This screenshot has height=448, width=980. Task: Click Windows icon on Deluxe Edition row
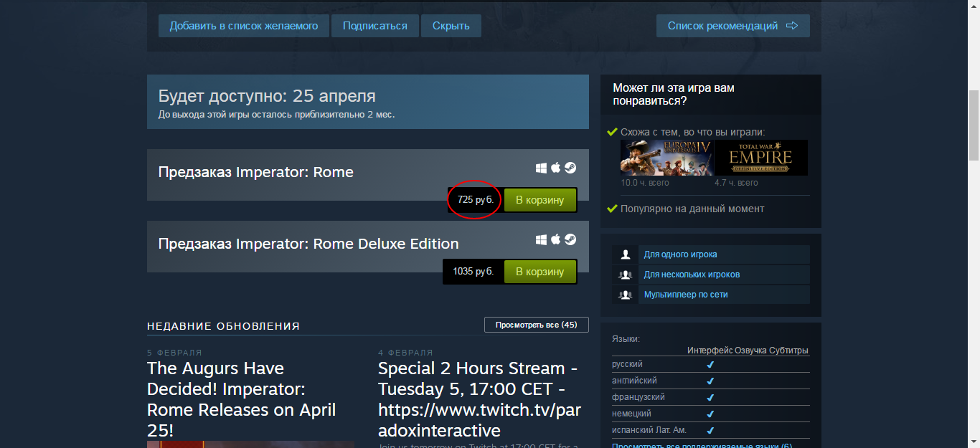pyautogui.click(x=542, y=239)
